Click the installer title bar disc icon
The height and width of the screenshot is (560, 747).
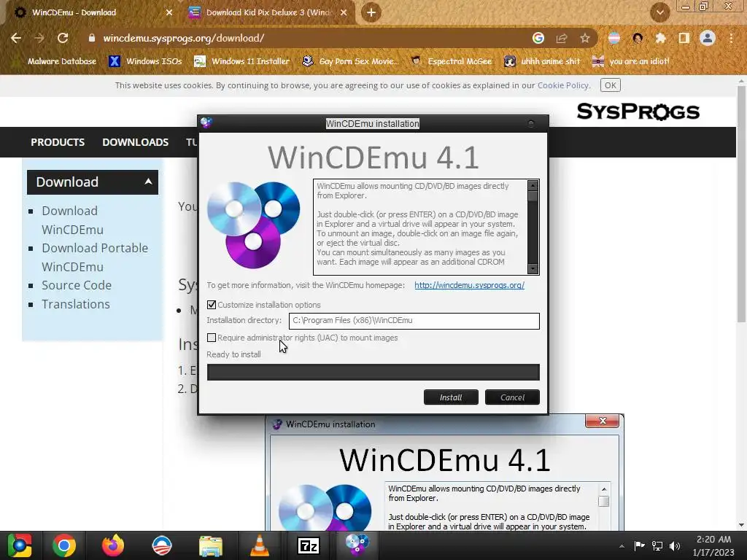[206, 122]
